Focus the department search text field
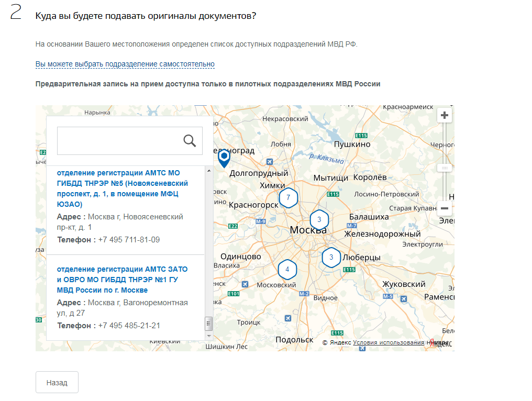The width and height of the screenshot is (532, 401). tap(119, 141)
